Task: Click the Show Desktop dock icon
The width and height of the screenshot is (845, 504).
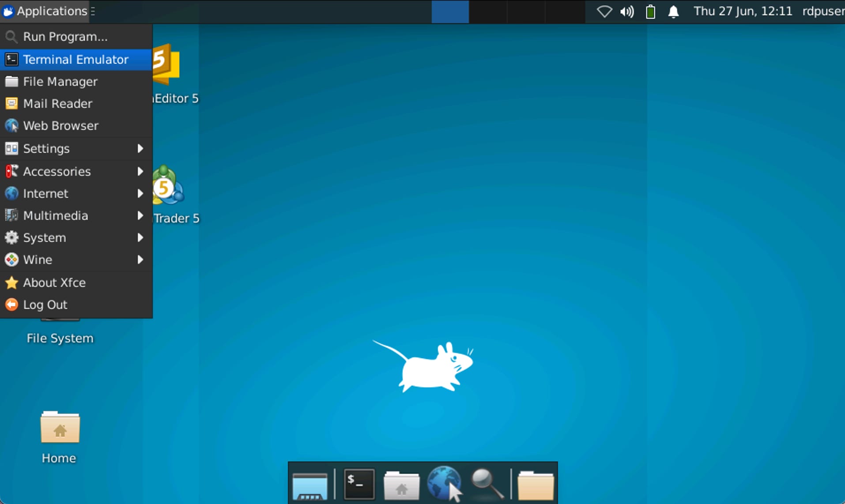Action: pos(310,485)
